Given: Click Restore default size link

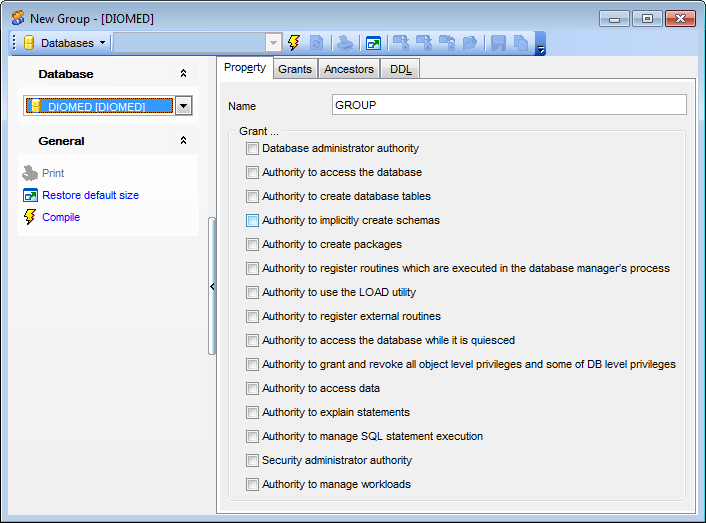Looking at the screenshot, I should point(90,195).
